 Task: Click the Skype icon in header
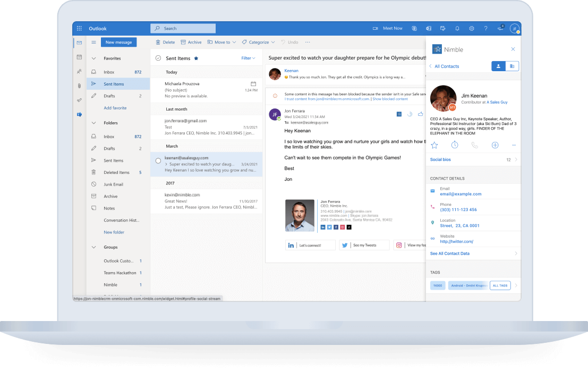click(x=414, y=29)
